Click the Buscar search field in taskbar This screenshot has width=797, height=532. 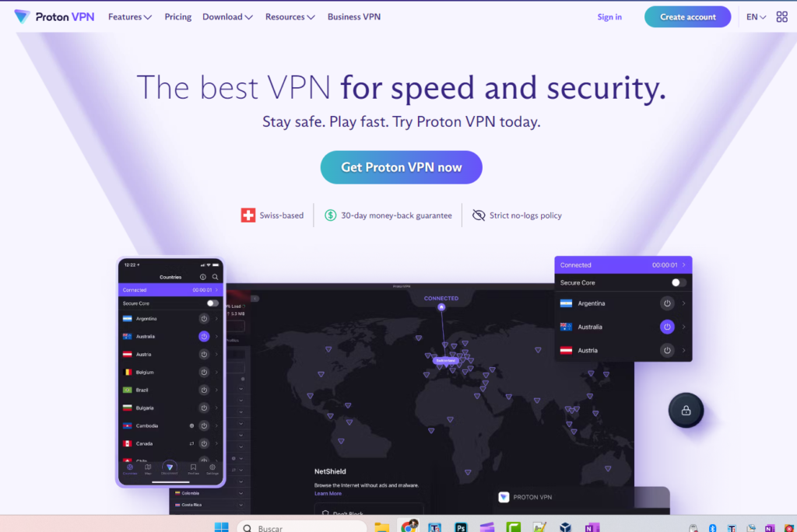click(x=302, y=527)
